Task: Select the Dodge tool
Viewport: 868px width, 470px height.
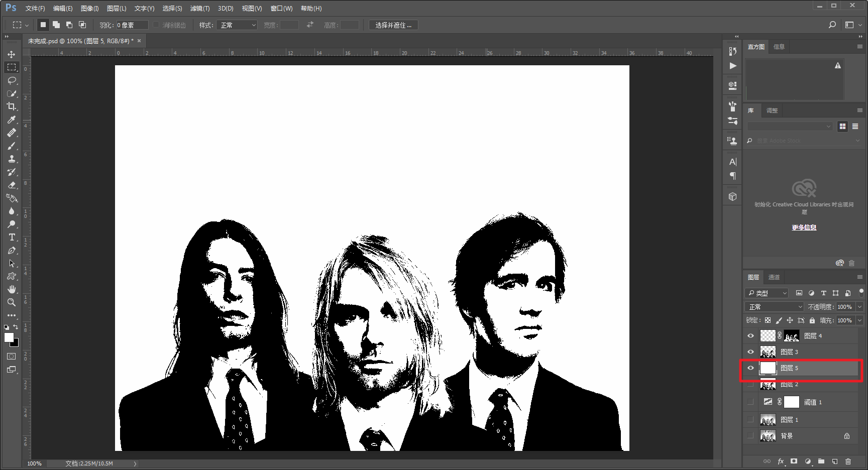Action: tap(12, 224)
